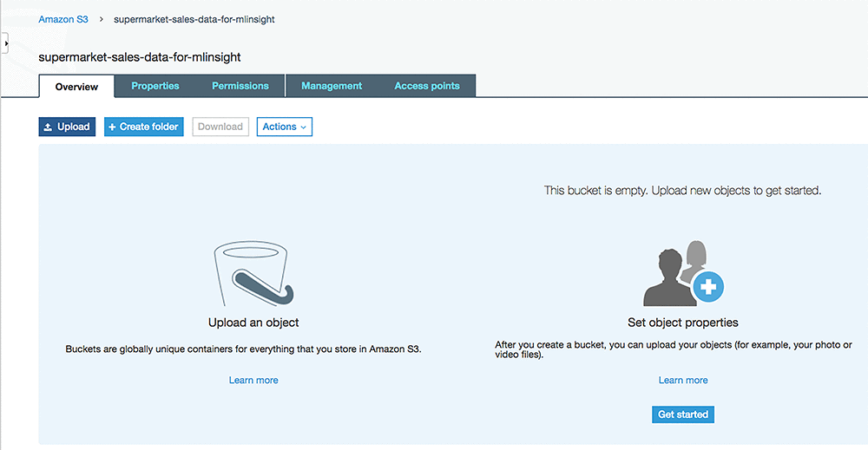Select the 'After you create a bucket' description
Screen dimensions: 868x450
coord(674,349)
